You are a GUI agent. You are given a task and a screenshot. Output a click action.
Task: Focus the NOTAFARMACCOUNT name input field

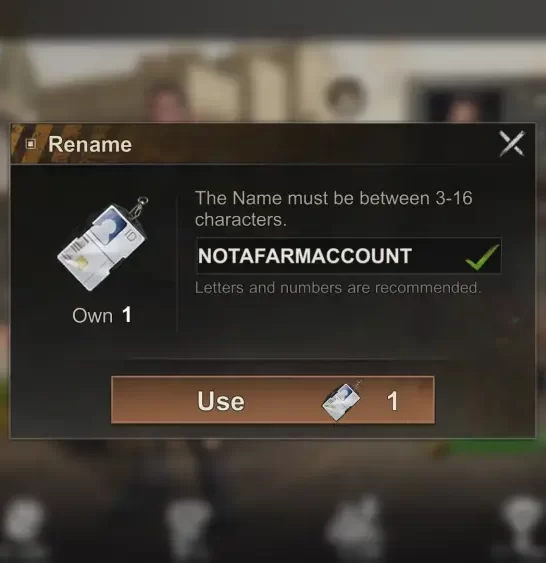[349, 256]
